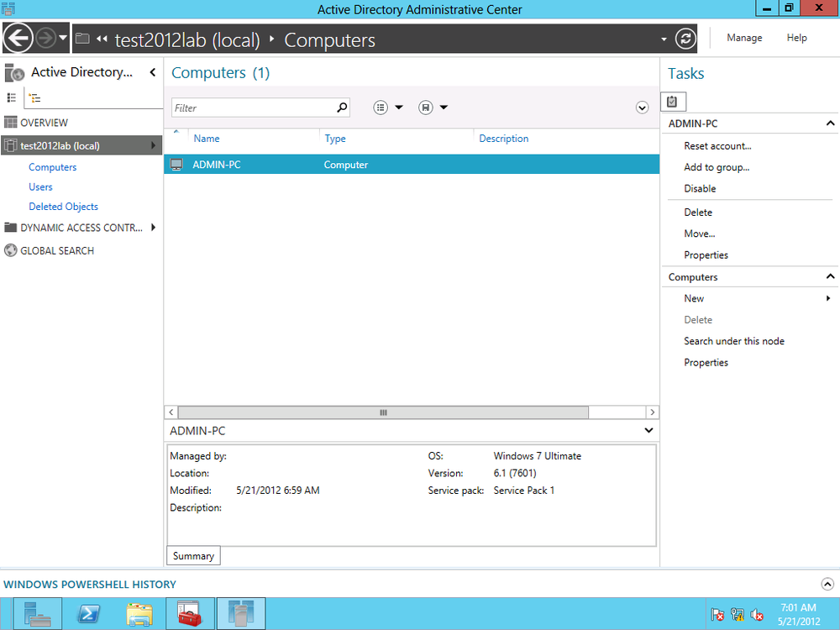840x630 pixels.
Task: Expand the test2012lab (local) node arrow
Action: tap(153, 145)
